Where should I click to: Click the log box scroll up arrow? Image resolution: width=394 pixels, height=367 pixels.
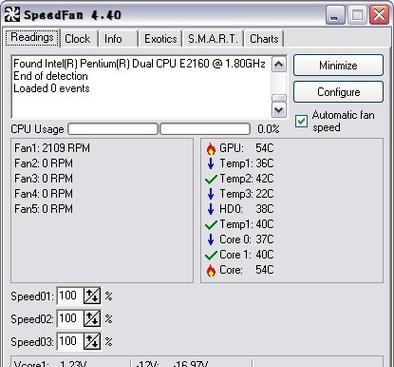[279, 64]
